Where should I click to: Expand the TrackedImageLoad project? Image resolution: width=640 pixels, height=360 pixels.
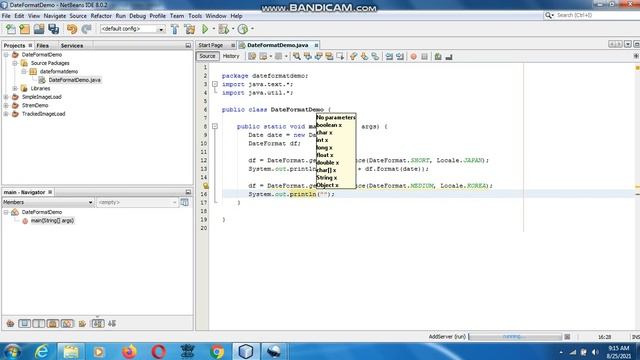(x=6, y=114)
